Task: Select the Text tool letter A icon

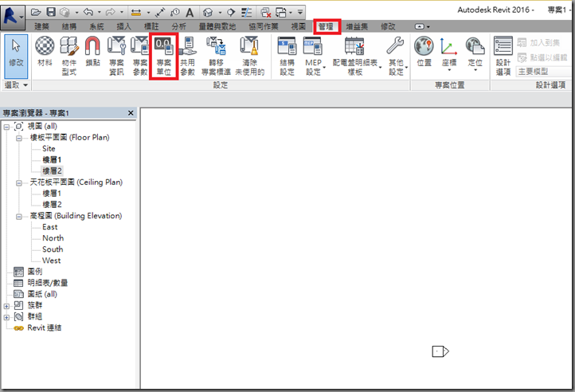Action: [x=190, y=13]
